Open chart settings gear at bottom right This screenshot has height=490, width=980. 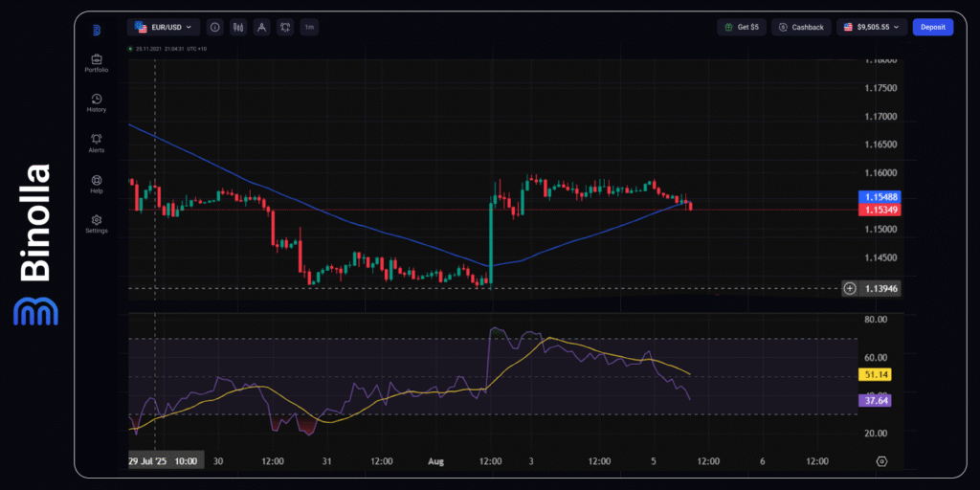pos(881,460)
